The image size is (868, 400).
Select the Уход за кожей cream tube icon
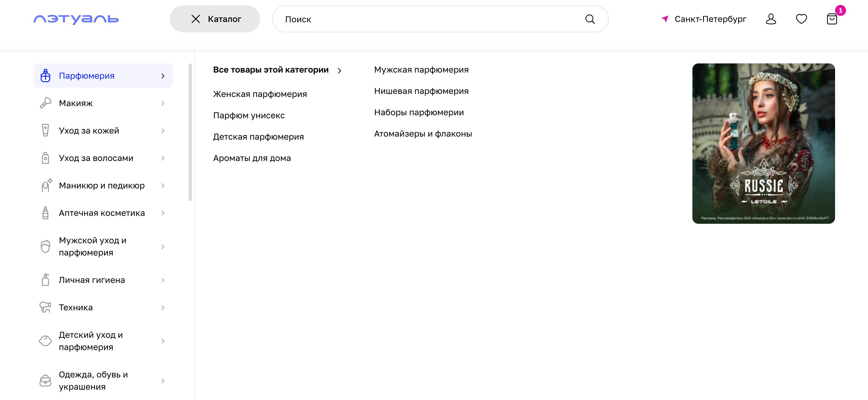(45, 130)
